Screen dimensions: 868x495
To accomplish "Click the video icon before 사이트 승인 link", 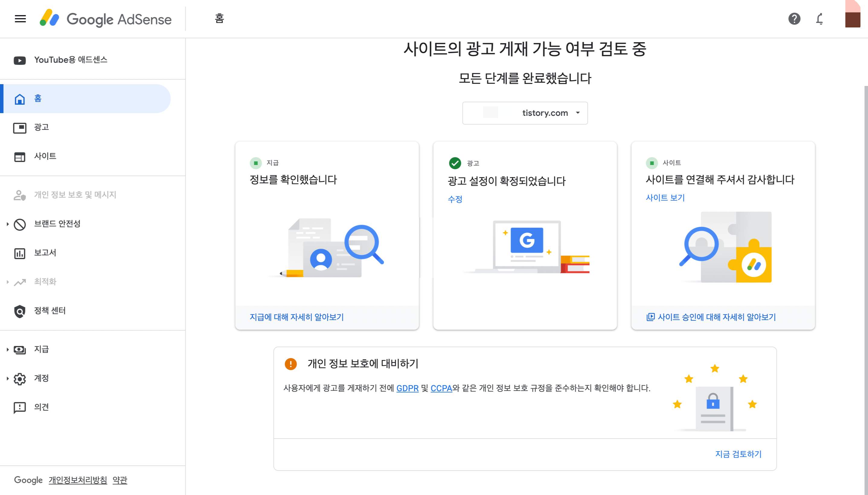I will (650, 317).
